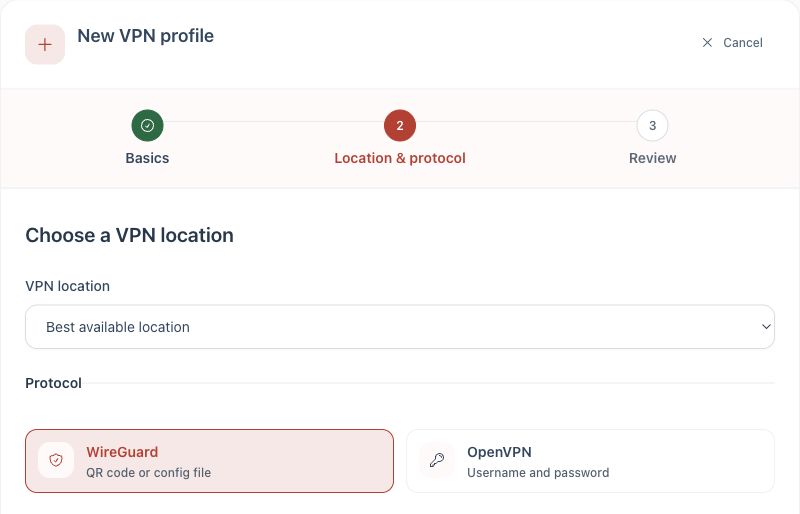This screenshot has width=800, height=514.
Task: Jump to the Review step label
Action: coord(653,158)
